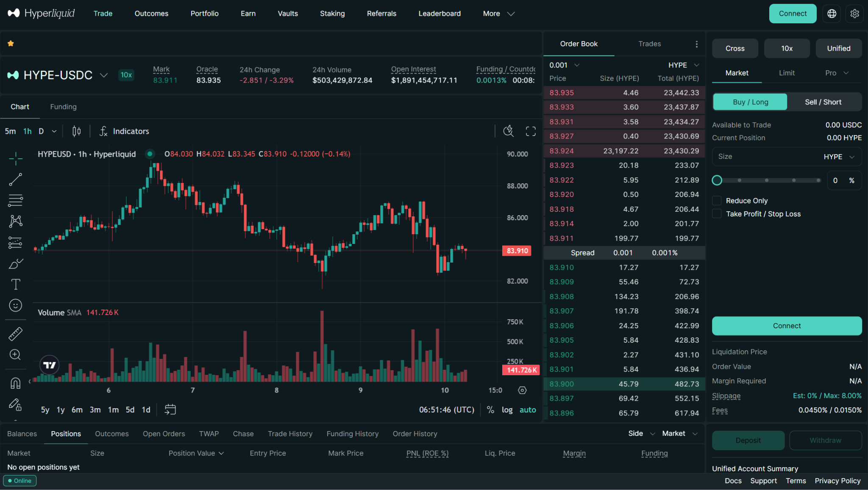Toggle magnet mode on chart
This screenshot has width=868, height=490.
[15, 383]
